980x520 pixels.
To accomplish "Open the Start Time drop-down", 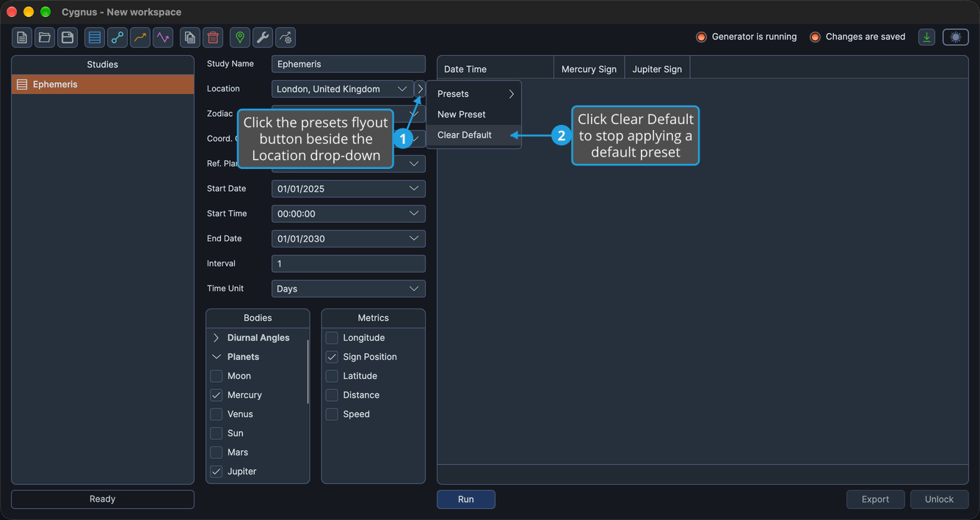I will (x=348, y=214).
